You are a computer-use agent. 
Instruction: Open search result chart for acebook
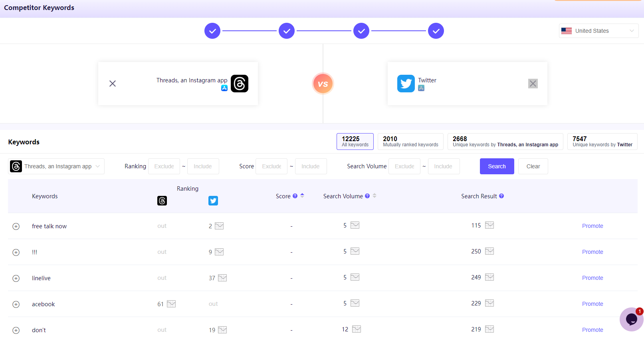(489, 303)
